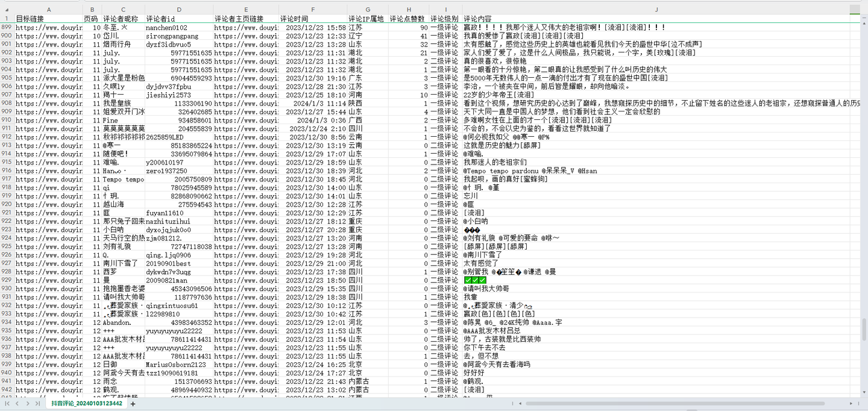Click the 目标链接 header cell
This screenshot has width=868, height=411.
[x=49, y=19]
